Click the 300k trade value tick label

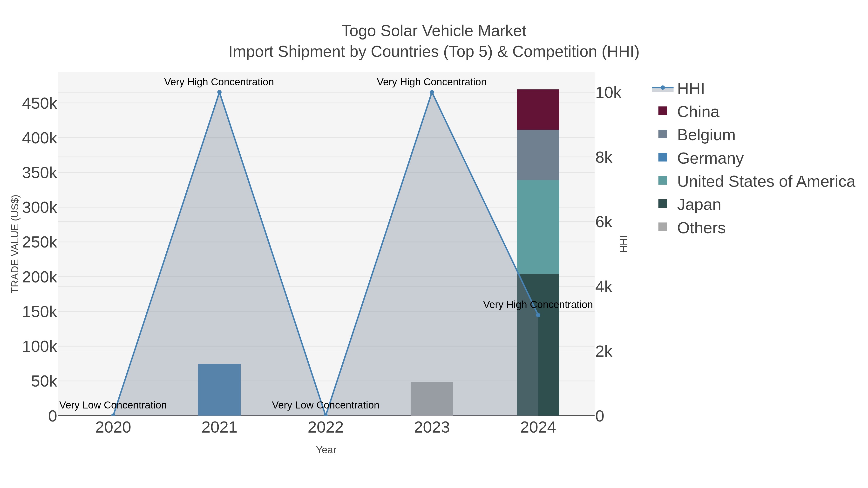[x=40, y=207]
